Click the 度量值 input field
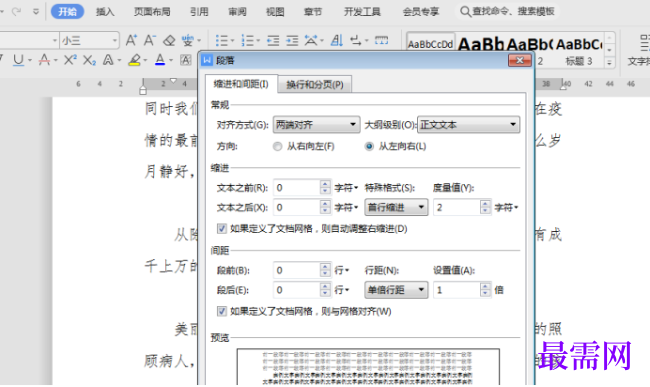The height and width of the screenshot is (387, 650). (456, 207)
